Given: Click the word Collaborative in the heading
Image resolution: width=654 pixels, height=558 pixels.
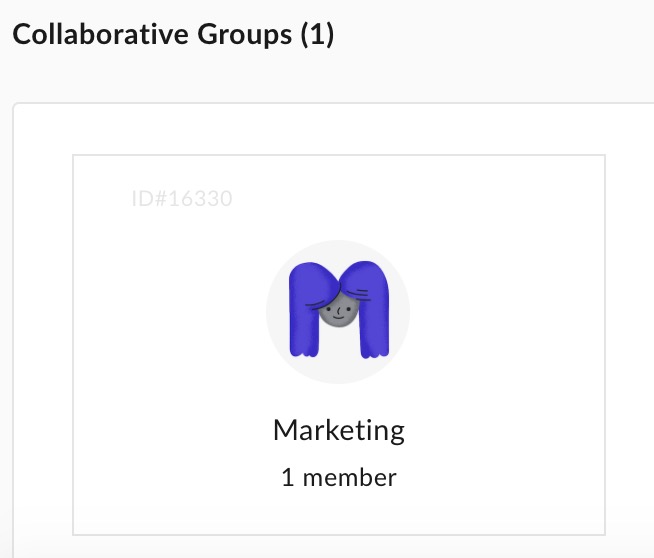Looking at the screenshot, I should point(101,34).
